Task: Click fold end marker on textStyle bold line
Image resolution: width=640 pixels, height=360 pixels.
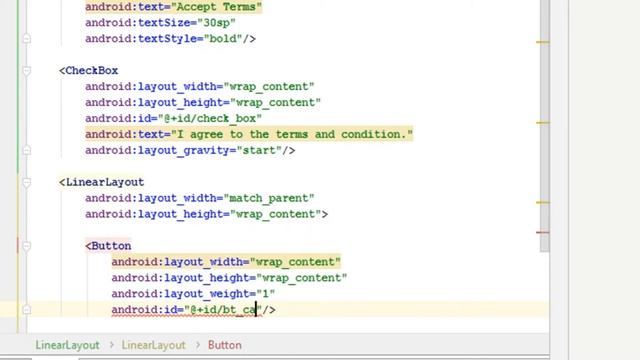Action: 27,39
